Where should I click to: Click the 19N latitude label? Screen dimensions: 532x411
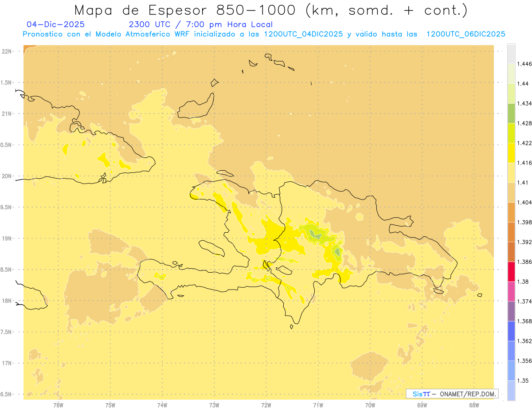pyautogui.click(x=7, y=239)
